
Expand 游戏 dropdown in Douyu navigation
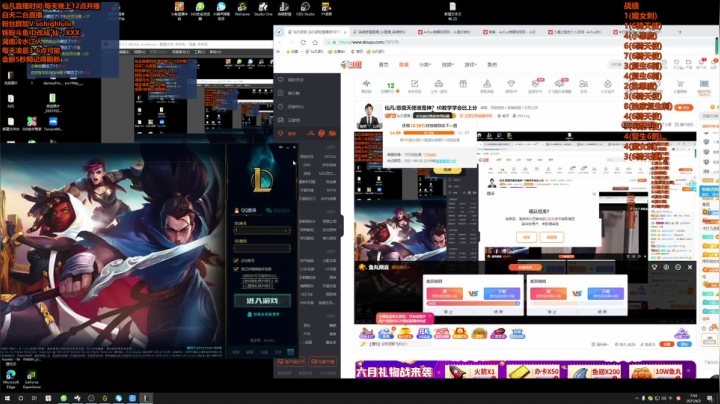click(x=470, y=65)
